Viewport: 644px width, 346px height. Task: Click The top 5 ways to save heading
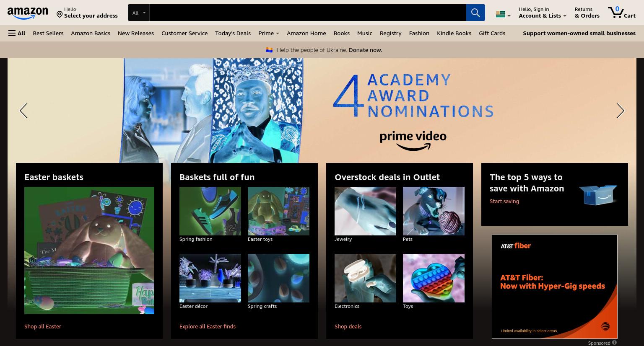coord(527,183)
